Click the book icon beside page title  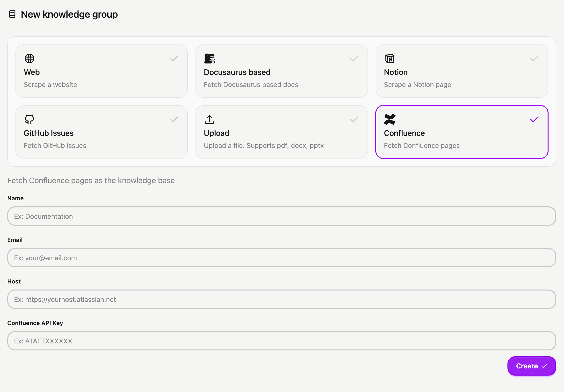click(x=12, y=14)
